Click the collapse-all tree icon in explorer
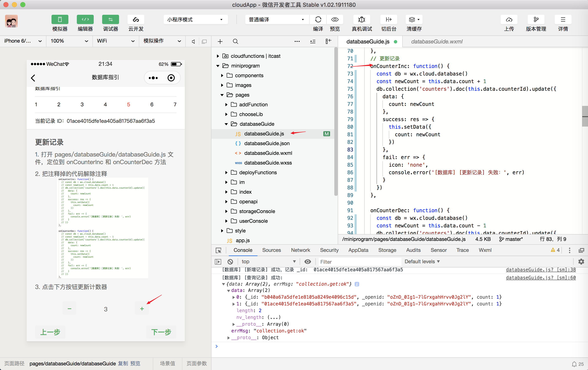 313,42
